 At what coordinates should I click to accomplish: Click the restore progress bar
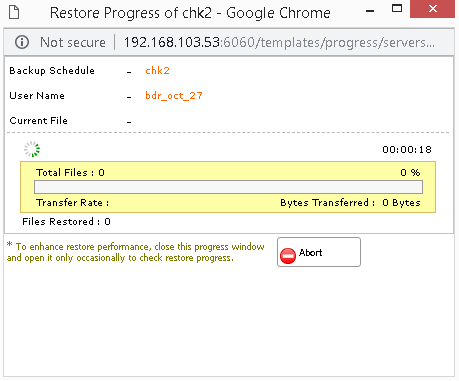point(228,187)
